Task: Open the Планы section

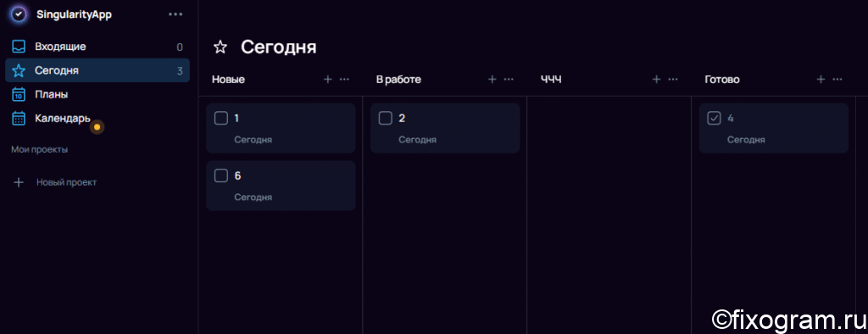Action: coord(97,94)
